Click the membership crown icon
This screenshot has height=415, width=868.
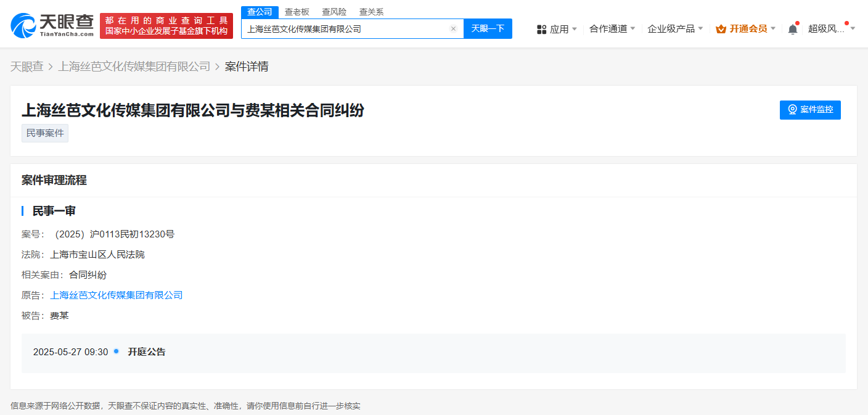(721, 29)
